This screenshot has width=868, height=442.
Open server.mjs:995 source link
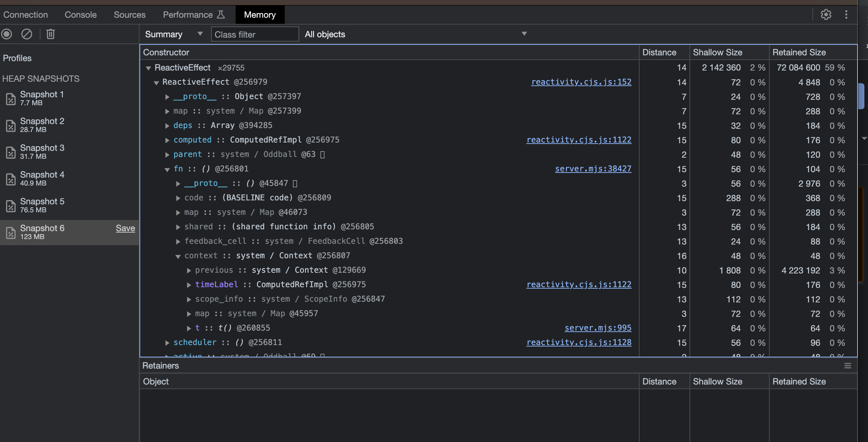598,328
